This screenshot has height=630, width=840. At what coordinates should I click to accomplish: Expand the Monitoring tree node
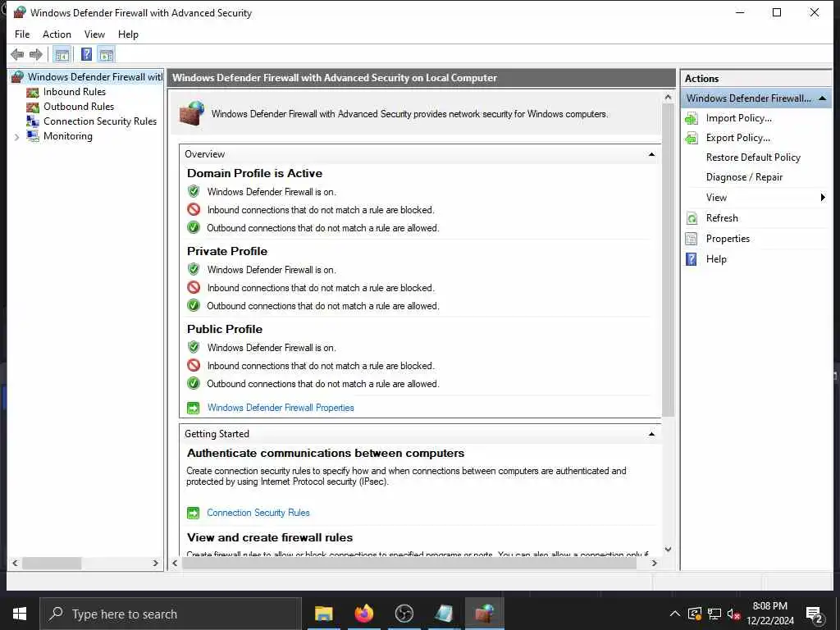(16, 137)
